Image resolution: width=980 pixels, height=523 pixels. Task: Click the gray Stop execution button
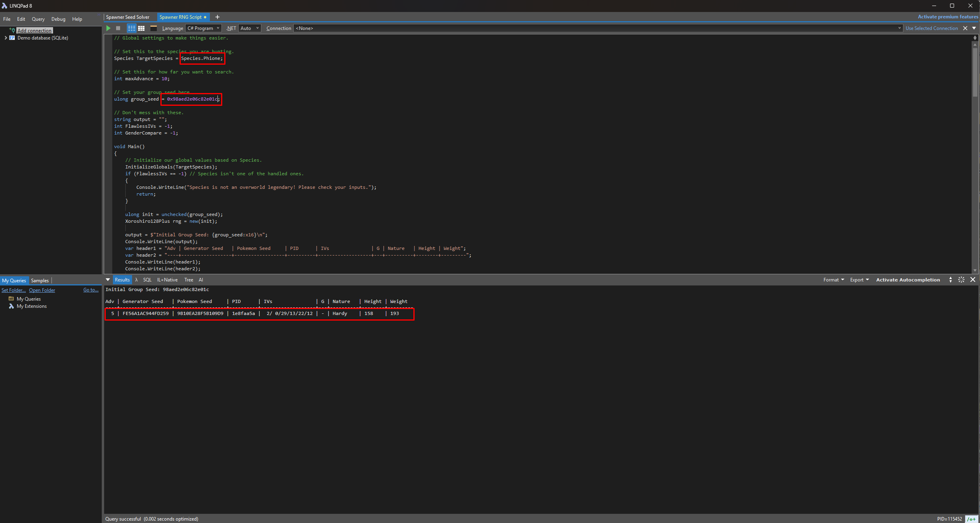coord(118,28)
